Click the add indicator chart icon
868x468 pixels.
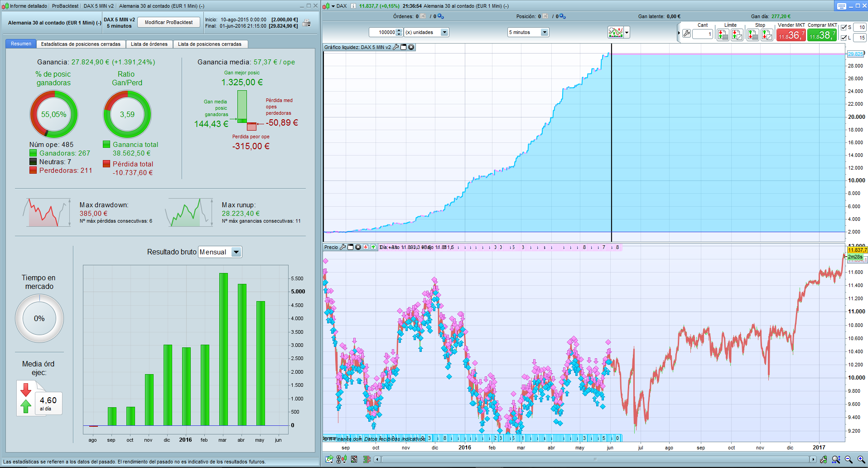pyautogui.click(x=616, y=32)
